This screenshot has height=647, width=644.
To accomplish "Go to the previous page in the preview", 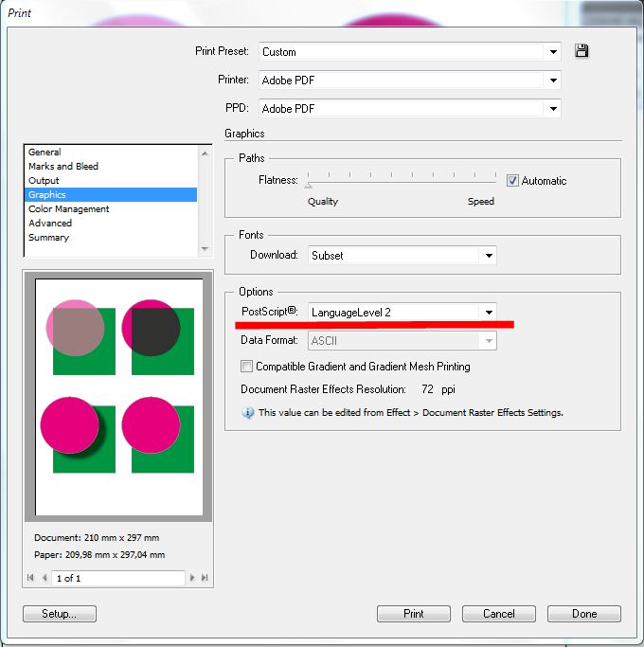I will tap(45, 578).
